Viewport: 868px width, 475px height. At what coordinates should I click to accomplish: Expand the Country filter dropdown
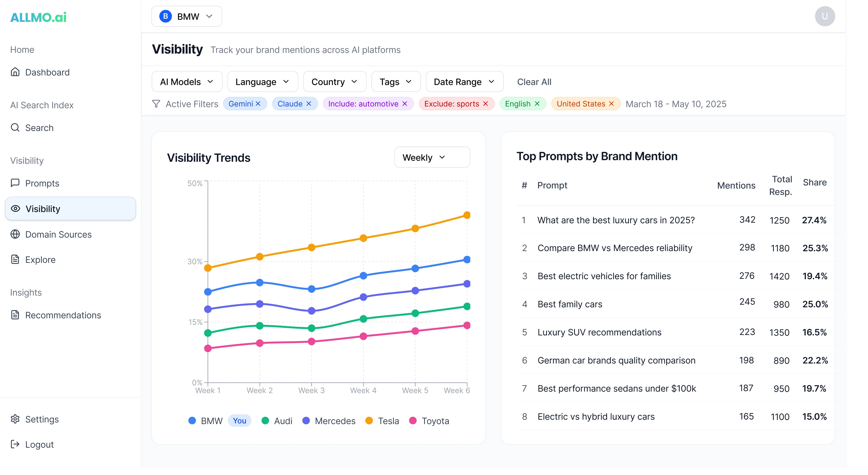pyautogui.click(x=335, y=82)
